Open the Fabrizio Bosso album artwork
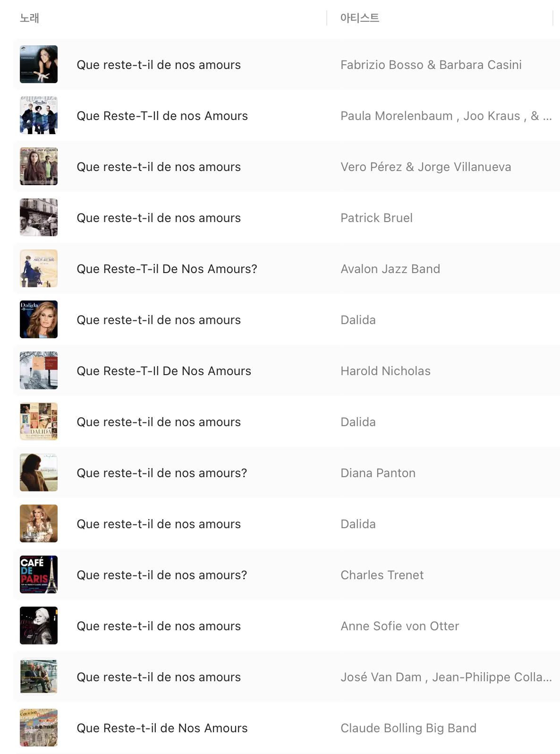Viewport: 560px width, 754px height. [39, 64]
